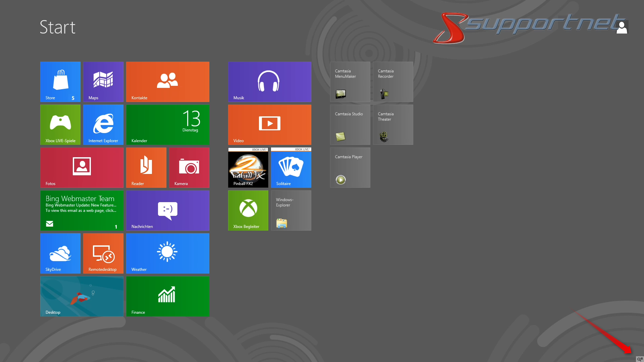Viewport: 644px width, 362px height.
Task: Open the Xbox Begleiter app
Action: [248, 210]
